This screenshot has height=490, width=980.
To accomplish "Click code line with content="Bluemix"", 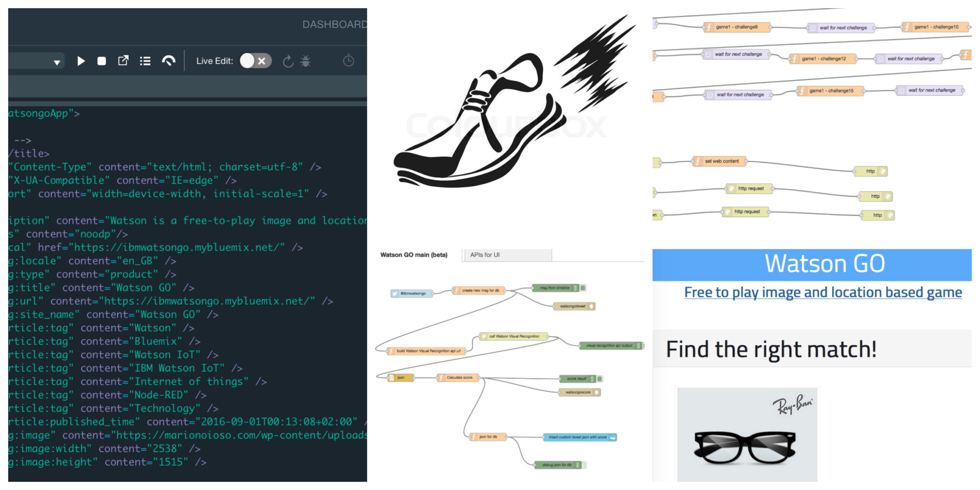I will click(x=104, y=341).
